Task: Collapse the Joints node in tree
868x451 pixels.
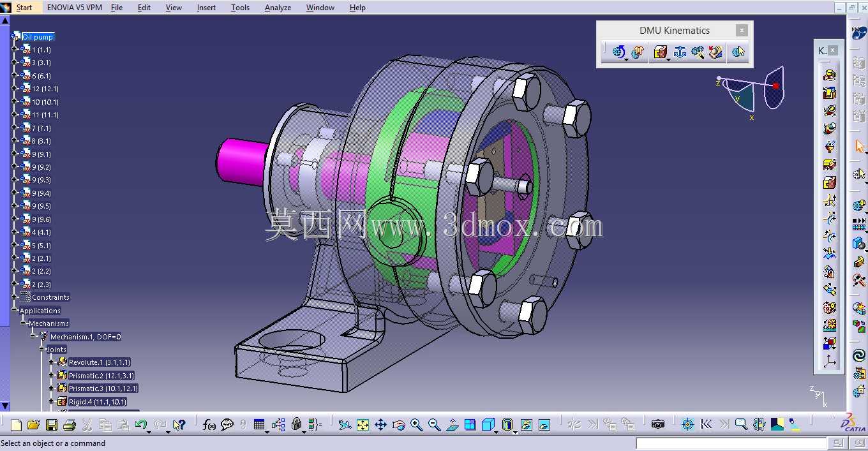Action: pos(43,350)
